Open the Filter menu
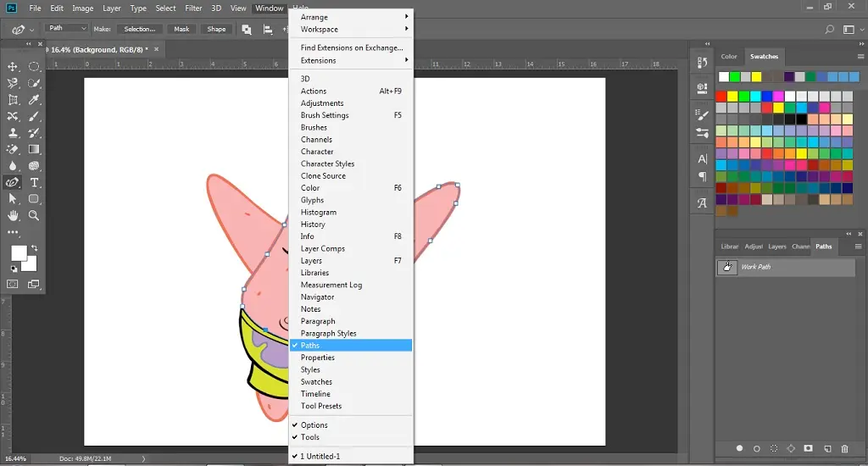Image resolution: width=868 pixels, height=466 pixels. [193, 8]
